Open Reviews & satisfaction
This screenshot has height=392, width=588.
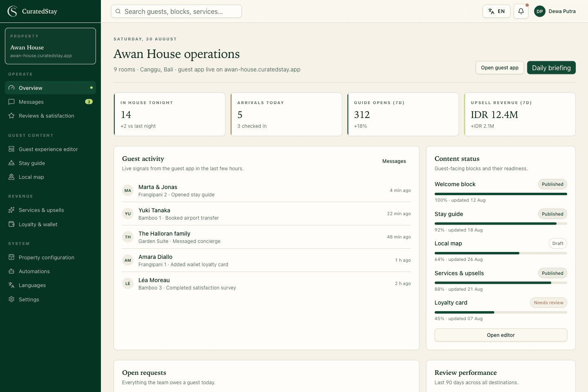tap(50, 116)
